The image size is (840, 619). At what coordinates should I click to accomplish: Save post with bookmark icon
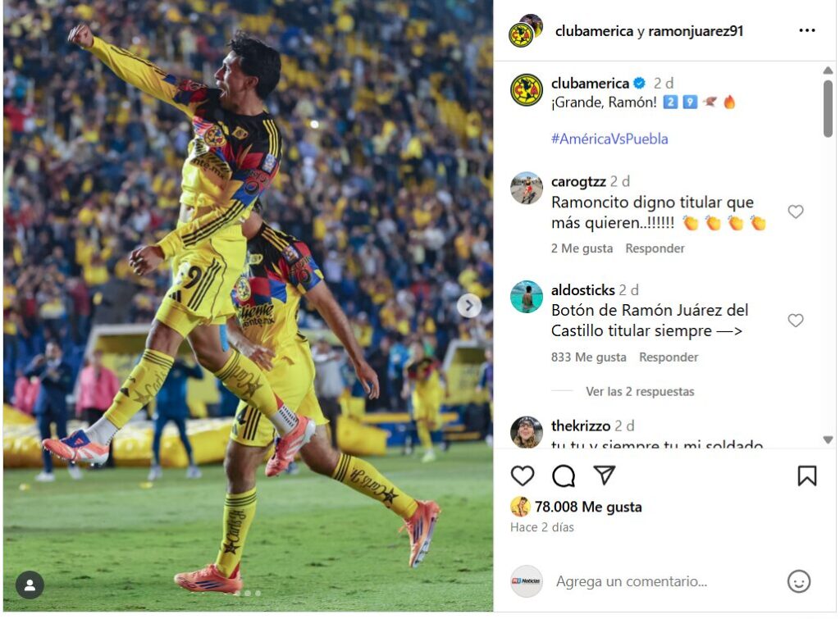[x=807, y=475]
